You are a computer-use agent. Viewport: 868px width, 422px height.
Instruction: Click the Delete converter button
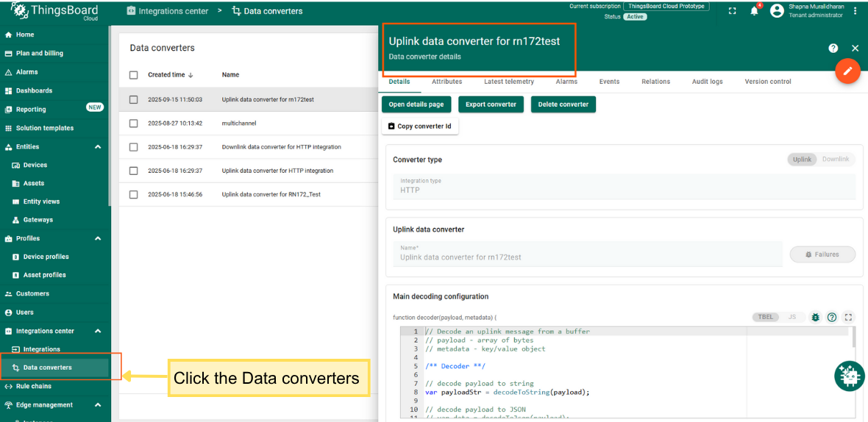tap(563, 104)
